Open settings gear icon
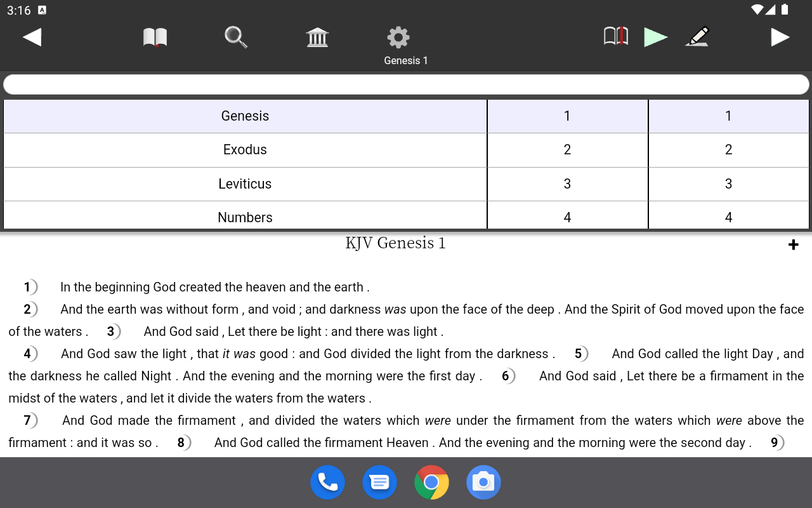This screenshot has height=508, width=812. pyautogui.click(x=398, y=37)
